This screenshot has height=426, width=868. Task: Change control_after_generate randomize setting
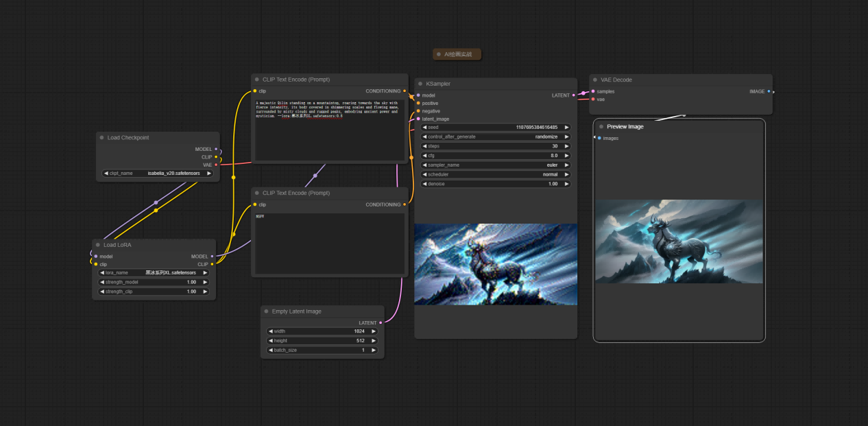coord(495,137)
